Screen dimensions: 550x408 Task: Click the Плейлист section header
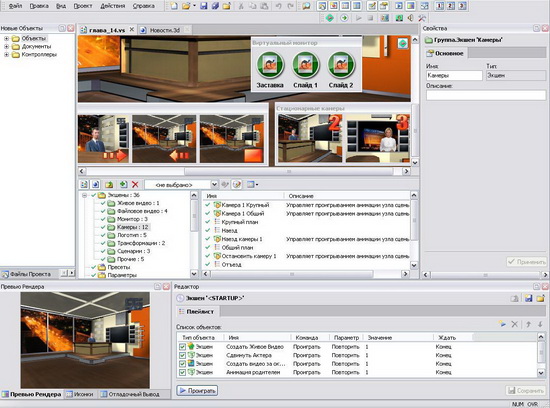tap(196, 311)
